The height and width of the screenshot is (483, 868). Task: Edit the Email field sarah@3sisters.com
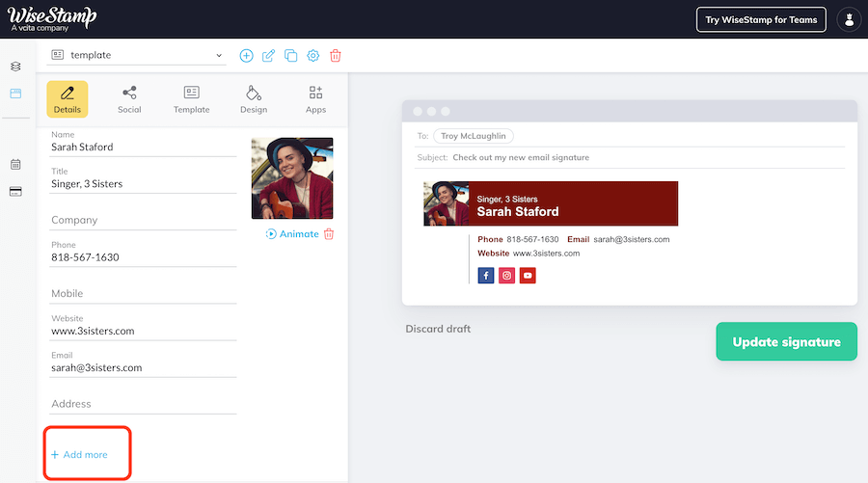(x=143, y=364)
